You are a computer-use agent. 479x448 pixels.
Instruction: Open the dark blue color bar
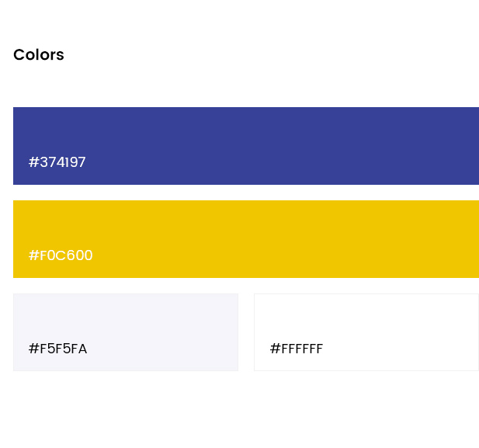[x=246, y=146]
